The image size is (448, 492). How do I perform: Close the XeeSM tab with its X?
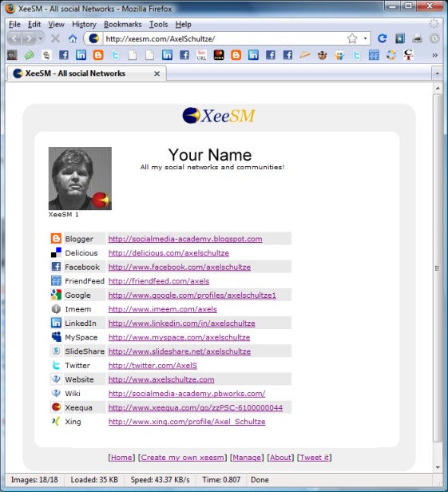coord(157,73)
